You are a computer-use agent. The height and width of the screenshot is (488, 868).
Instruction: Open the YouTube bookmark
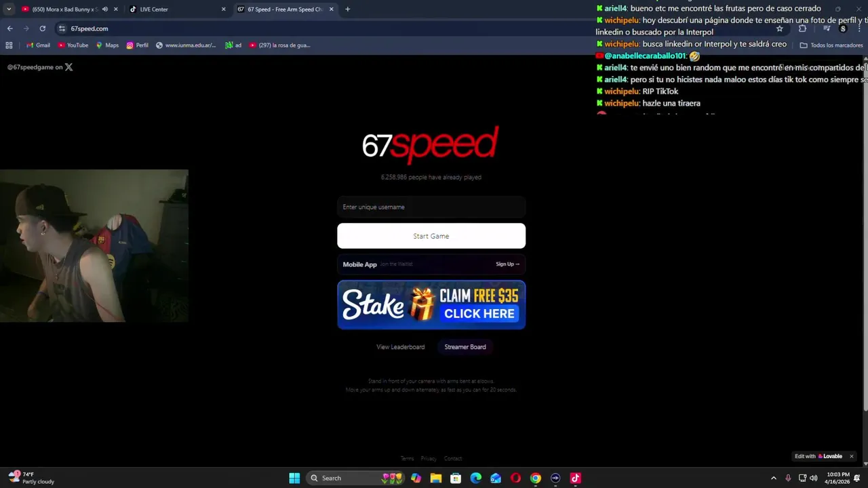pos(73,45)
